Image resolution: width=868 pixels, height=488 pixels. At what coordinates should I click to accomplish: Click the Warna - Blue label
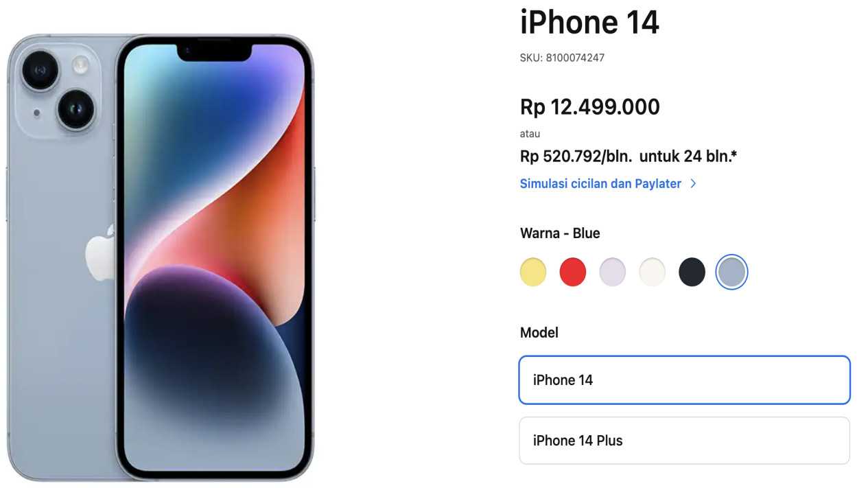coord(560,233)
